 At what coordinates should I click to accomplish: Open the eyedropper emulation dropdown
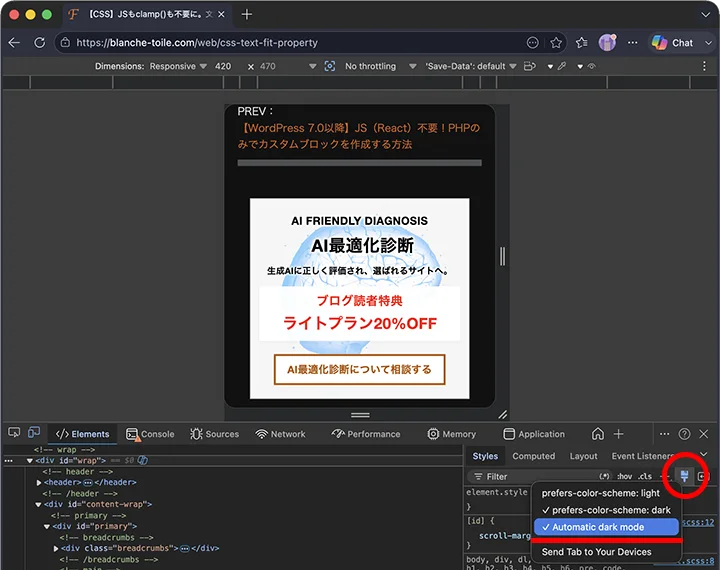tap(556, 66)
